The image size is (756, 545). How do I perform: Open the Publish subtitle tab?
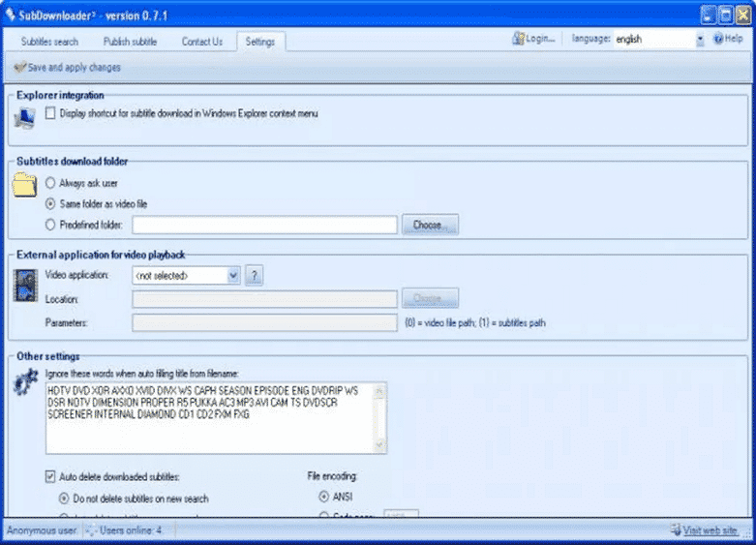point(130,42)
